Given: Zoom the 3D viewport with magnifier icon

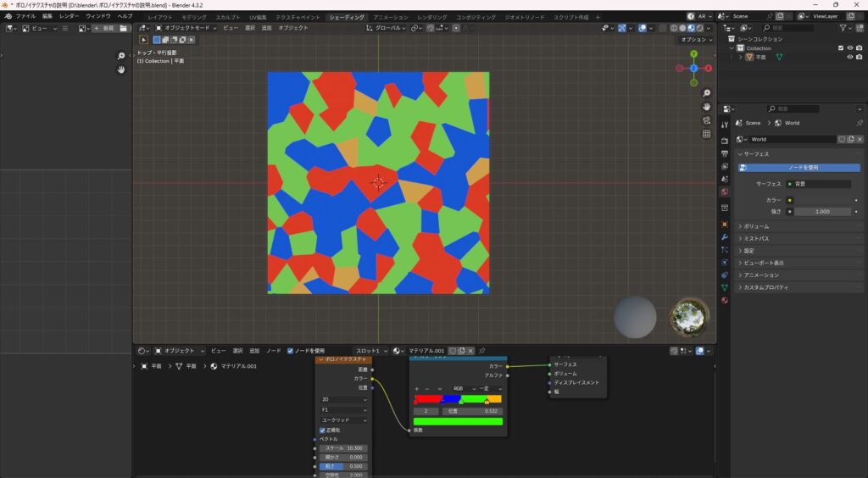Looking at the screenshot, I should pos(706,93).
